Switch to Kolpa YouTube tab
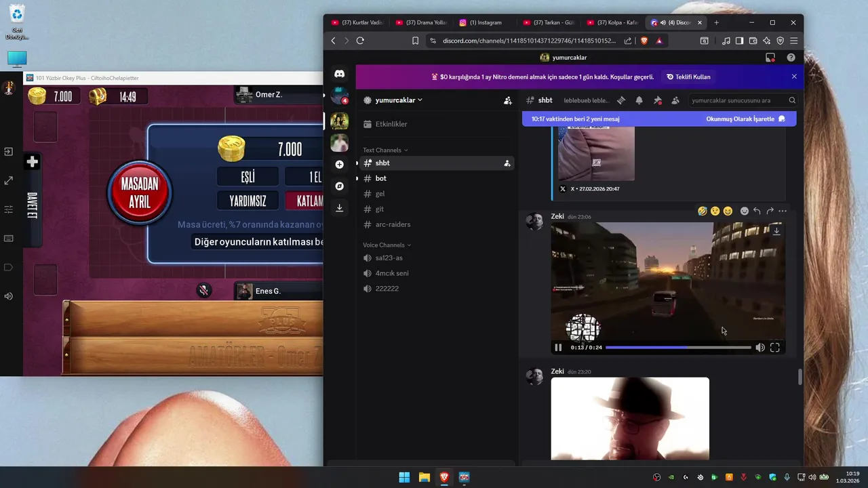 (612, 22)
